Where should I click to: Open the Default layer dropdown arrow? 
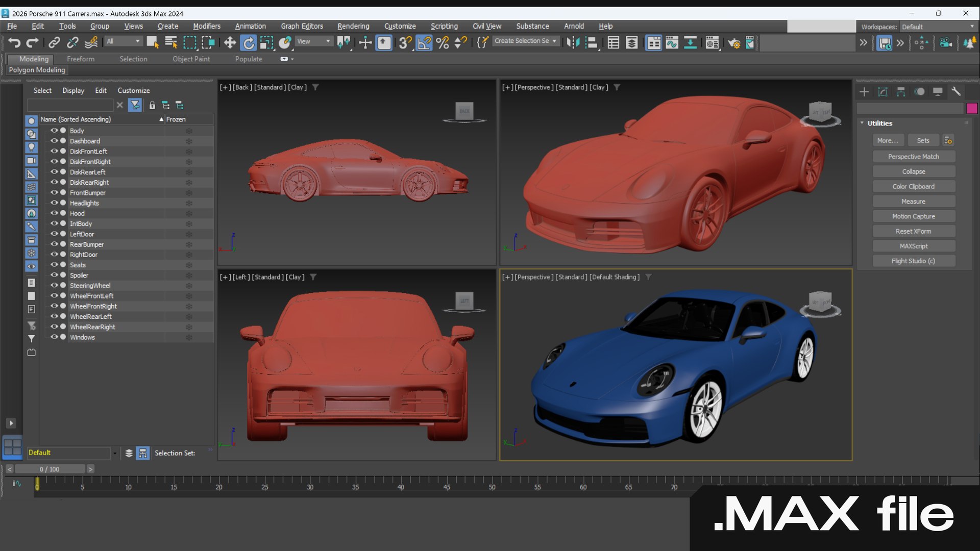(114, 453)
